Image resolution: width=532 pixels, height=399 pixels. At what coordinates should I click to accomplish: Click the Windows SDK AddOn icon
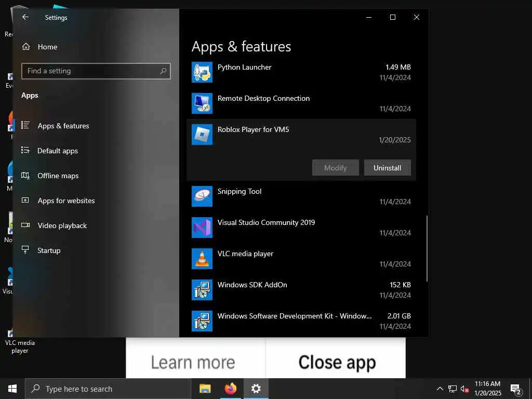(x=202, y=290)
